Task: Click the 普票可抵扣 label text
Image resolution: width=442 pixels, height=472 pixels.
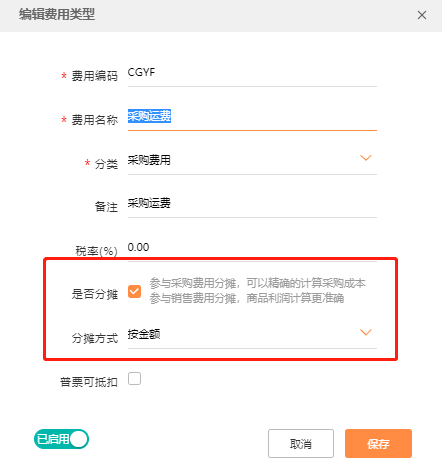Action: 89,382
